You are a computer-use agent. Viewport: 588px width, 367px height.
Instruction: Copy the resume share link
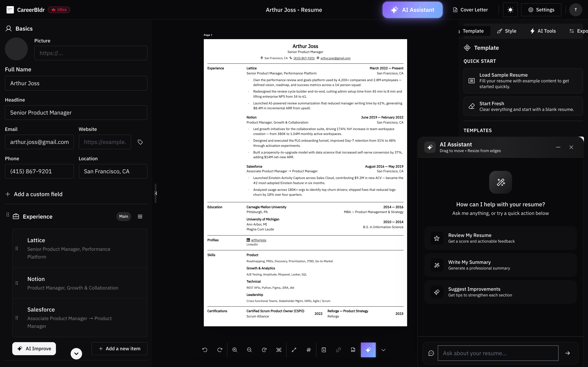[339, 350]
